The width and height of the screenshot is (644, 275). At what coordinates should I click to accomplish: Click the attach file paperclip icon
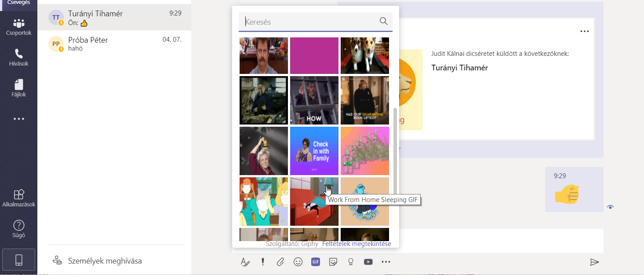point(280,262)
